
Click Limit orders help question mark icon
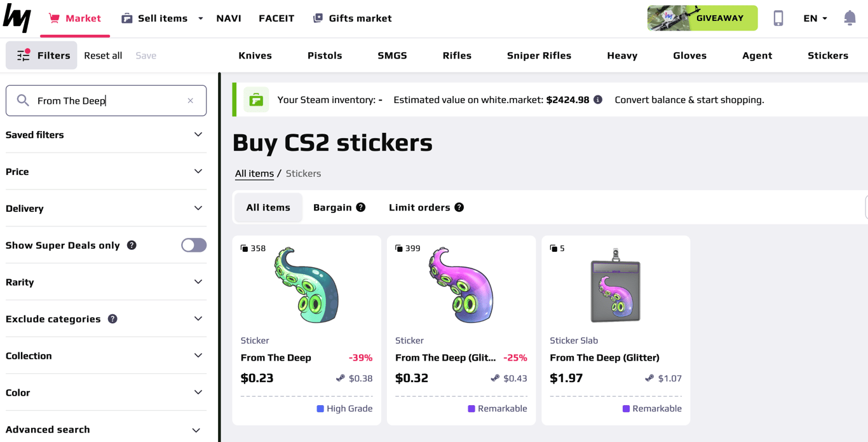tap(459, 207)
